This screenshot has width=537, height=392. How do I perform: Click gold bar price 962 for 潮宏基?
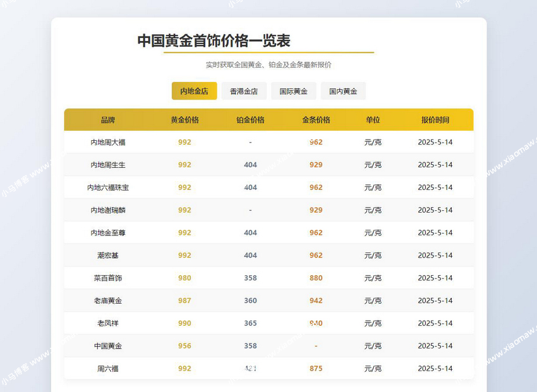coord(316,255)
